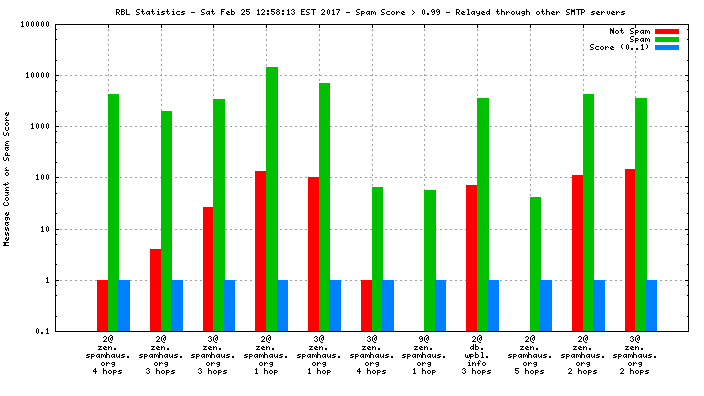Image resolution: width=704 pixels, height=396 pixels.
Task: Select the red bar of the last 2 hops group
Action: tap(630, 251)
